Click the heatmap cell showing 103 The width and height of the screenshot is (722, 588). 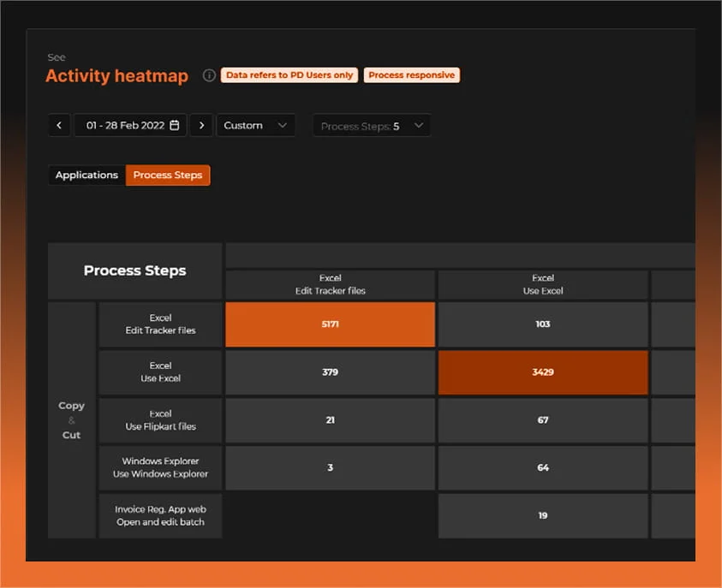coord(543,324)
